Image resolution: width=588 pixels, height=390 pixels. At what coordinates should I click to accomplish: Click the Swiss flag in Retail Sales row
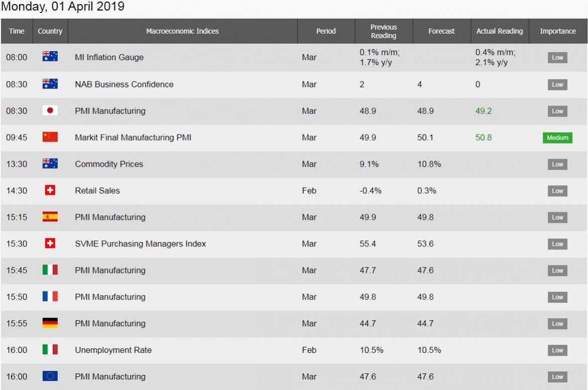50,190
